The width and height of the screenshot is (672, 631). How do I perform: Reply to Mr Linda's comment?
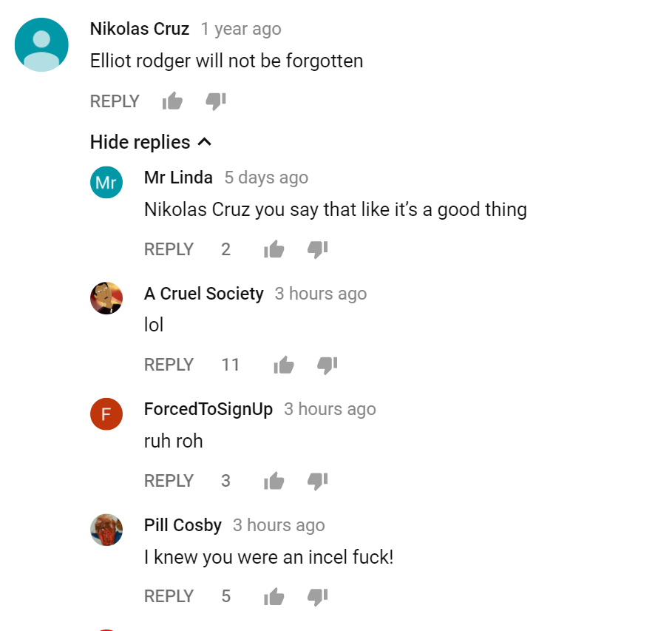(x=169, y=249)
